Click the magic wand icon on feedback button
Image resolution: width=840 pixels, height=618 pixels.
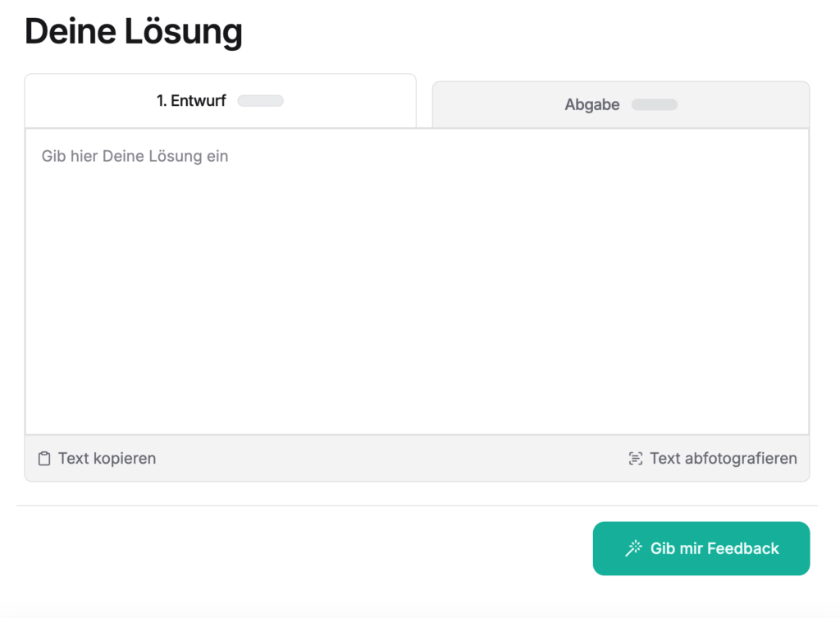point(634,548)
